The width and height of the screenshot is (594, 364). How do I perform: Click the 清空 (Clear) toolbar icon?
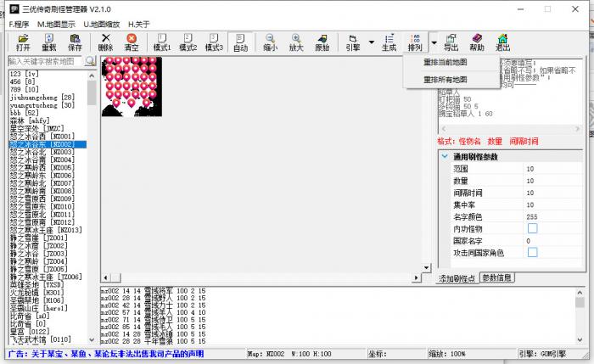[x=132, y=42]
